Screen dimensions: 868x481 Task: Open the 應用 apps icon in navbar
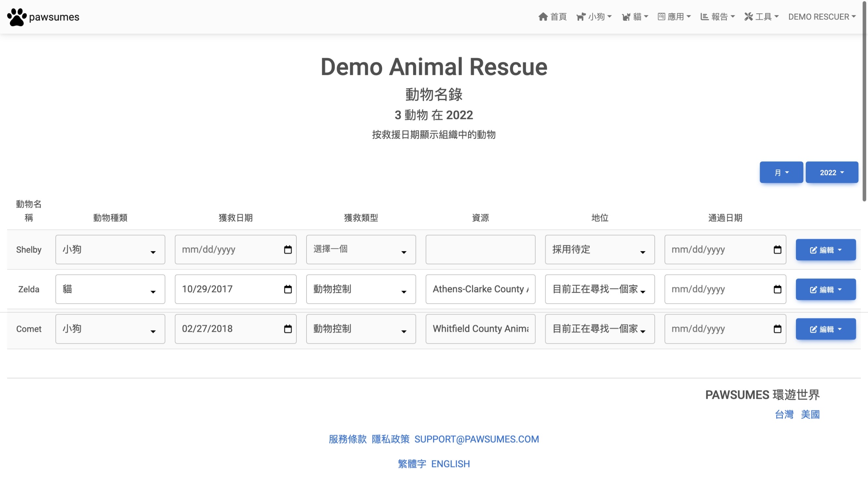662,17
